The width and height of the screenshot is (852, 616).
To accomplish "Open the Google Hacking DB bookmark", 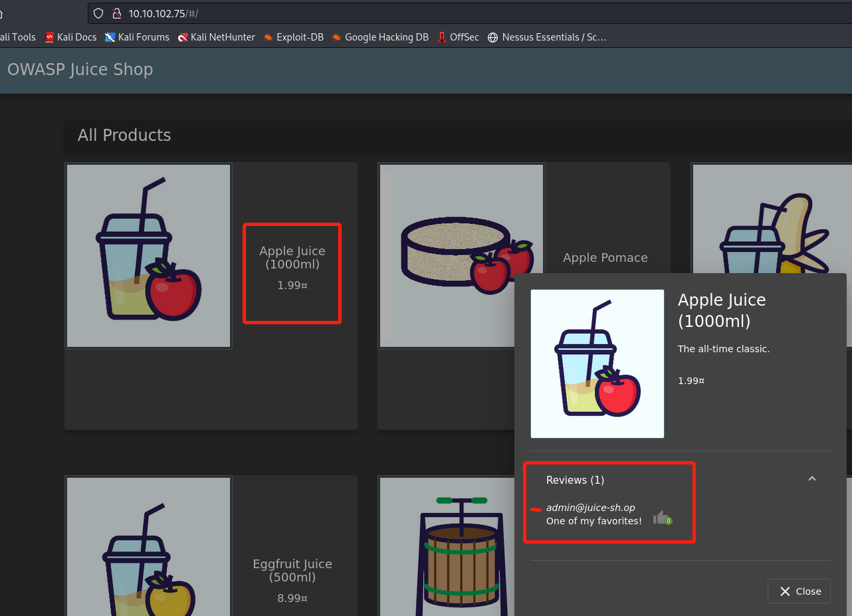I will [380, 37].
